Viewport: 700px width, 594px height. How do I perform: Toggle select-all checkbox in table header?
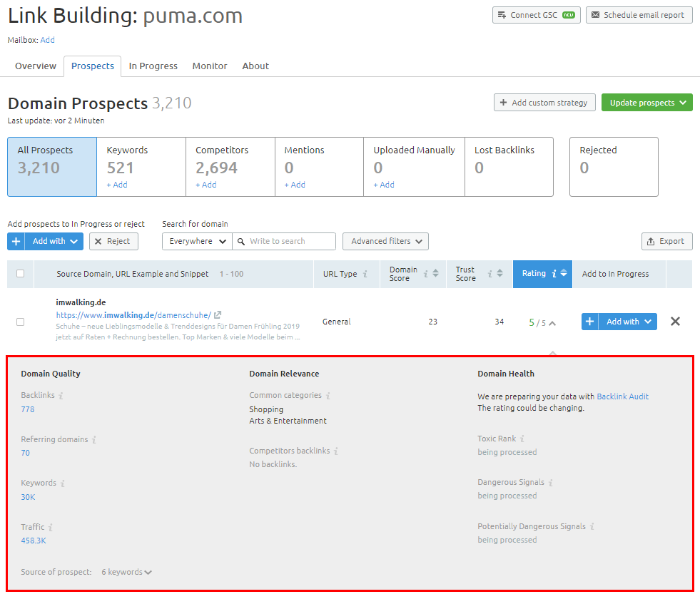click(x=21, y=274)
